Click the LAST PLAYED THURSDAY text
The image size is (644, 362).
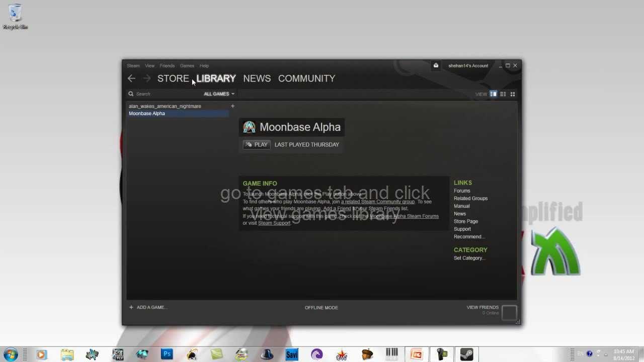tap(306, 145)
